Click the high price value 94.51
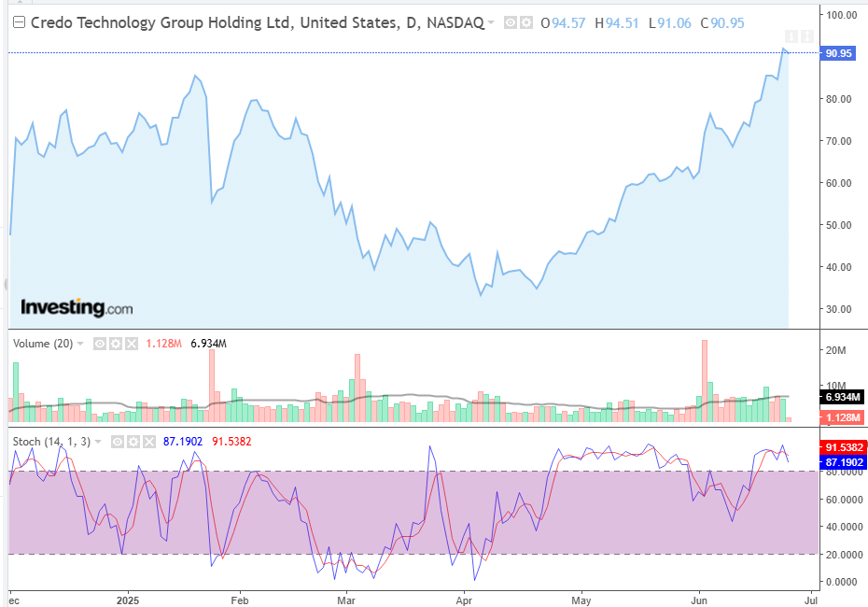Image resolution: width=868 pixels, height=607 pixels. (x=623, y=23)
